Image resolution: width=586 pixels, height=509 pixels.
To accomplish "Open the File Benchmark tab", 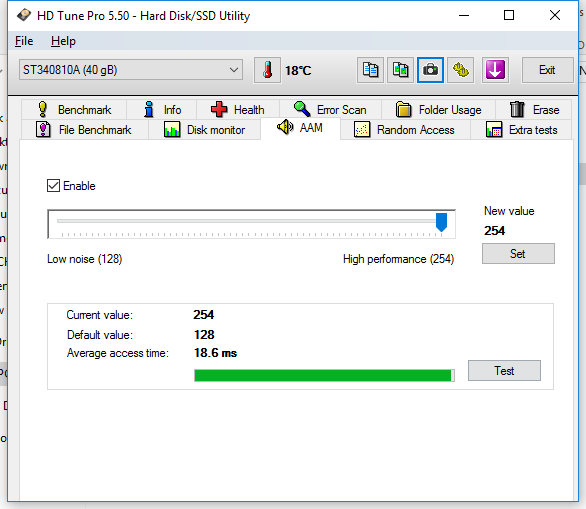I will point(84,130).
